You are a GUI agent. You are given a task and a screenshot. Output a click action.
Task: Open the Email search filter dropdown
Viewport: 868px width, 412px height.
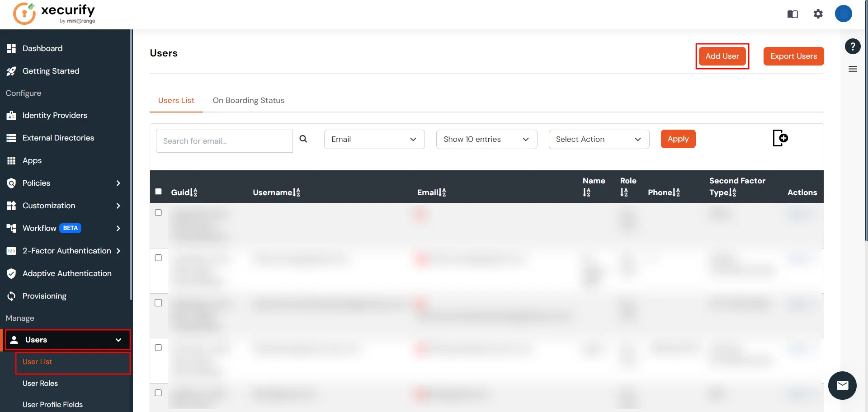tap(374, 139)
